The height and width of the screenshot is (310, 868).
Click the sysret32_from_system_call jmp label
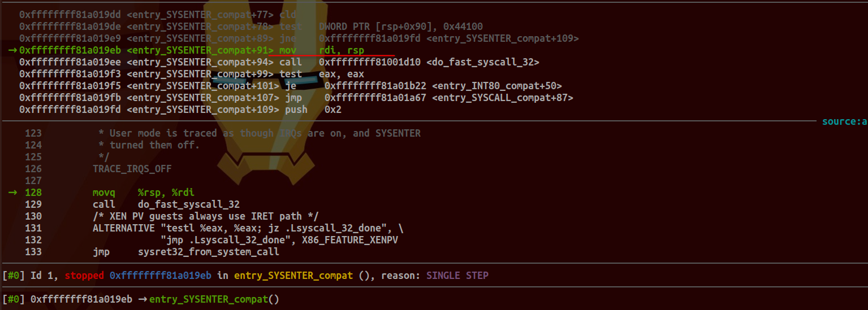pyautogui.click(x=209, y=252)
